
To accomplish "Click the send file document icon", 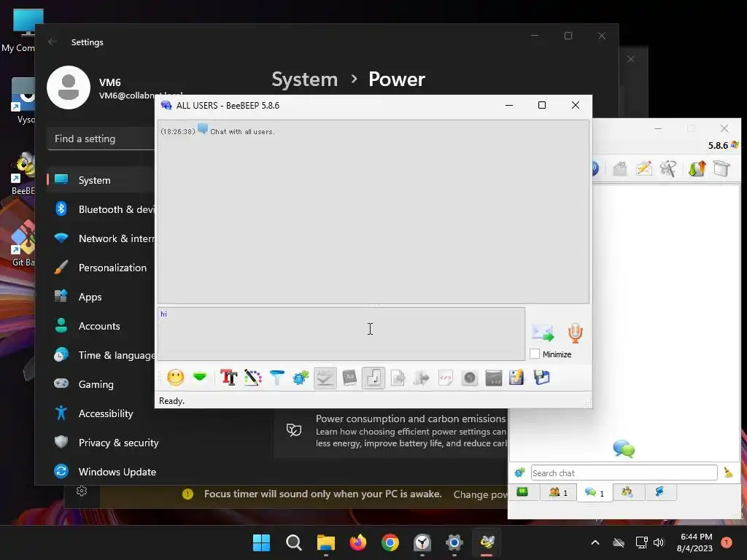I will (398, 378).
